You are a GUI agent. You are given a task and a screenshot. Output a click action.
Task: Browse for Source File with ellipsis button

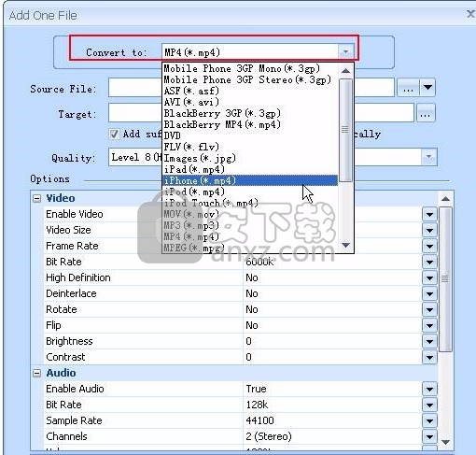click(408, 88)
